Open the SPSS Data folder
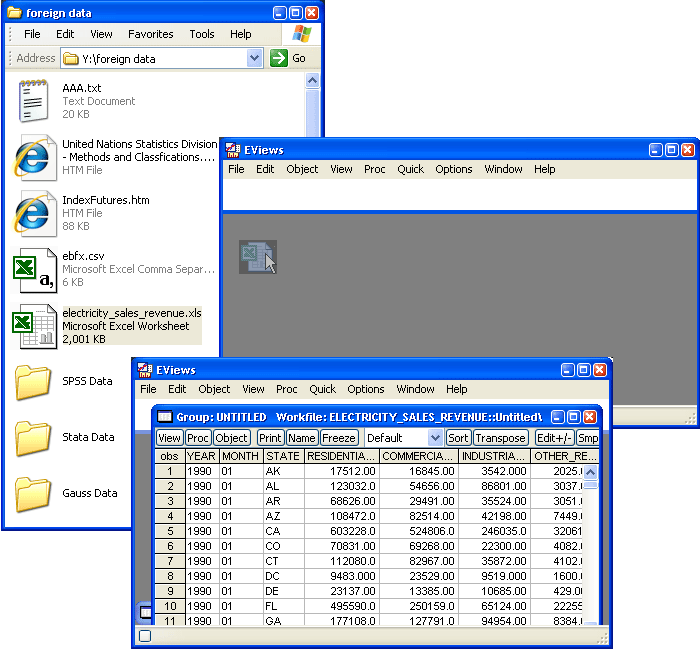700x650 pixels. coord(34,381)
